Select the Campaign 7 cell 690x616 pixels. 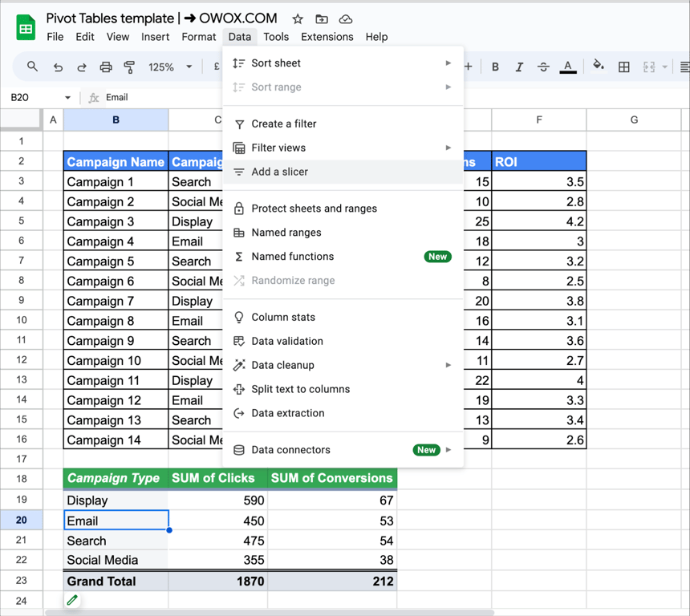[116, 301]
